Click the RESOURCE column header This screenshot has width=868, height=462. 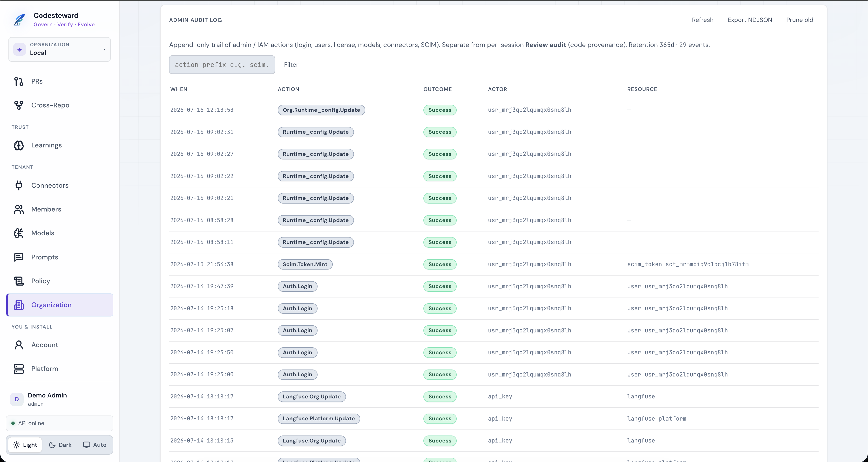(642, 89)
